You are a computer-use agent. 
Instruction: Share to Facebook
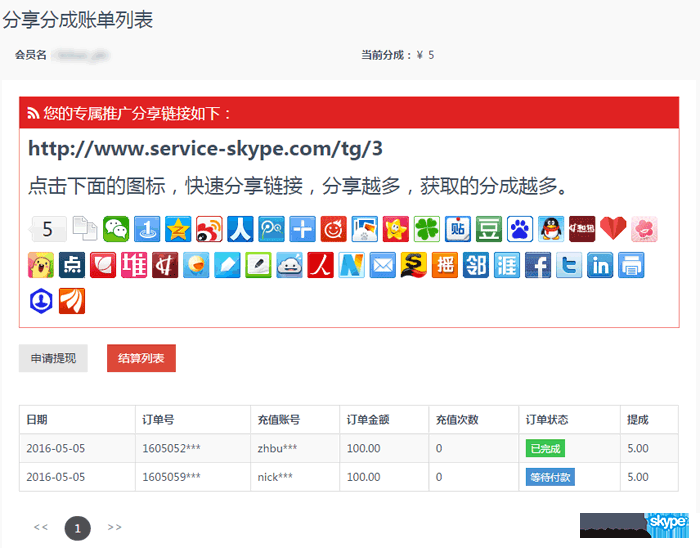[x=538, y=265]
